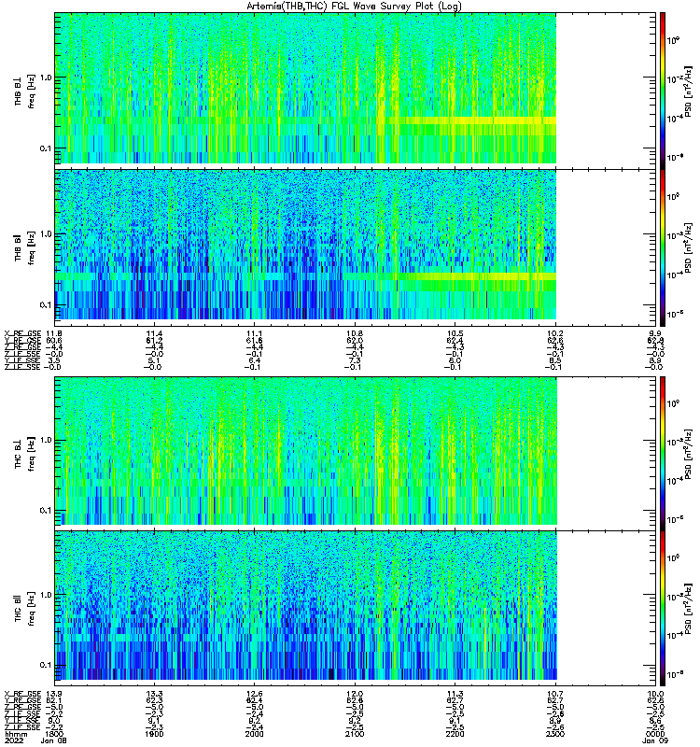Click the '0.1' frequency tick of the THB B-parallel panel

click(46, 305)
